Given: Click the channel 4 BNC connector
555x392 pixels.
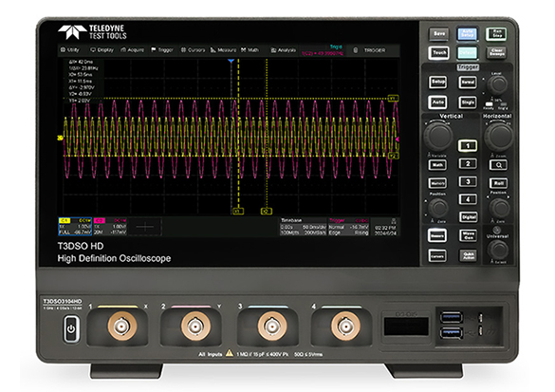Looking at the screenshot, I should (345, 326).
